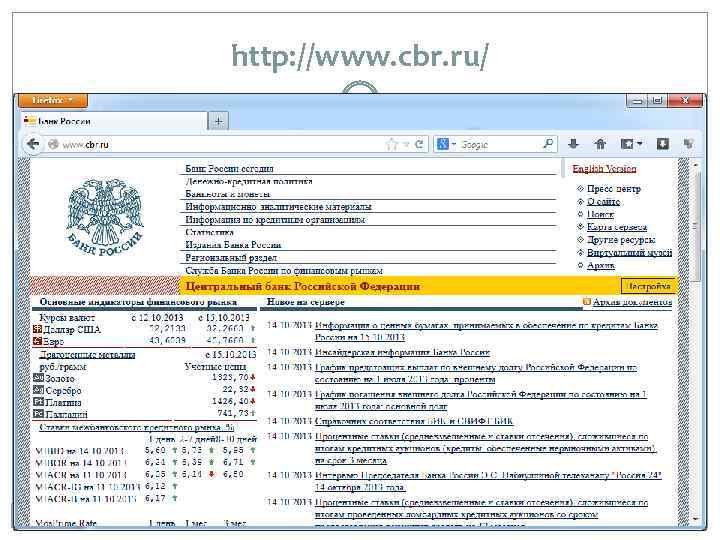Click chart icon beside Палладий
This screenshot has width=720, height=540.
[x=38, y=414]
